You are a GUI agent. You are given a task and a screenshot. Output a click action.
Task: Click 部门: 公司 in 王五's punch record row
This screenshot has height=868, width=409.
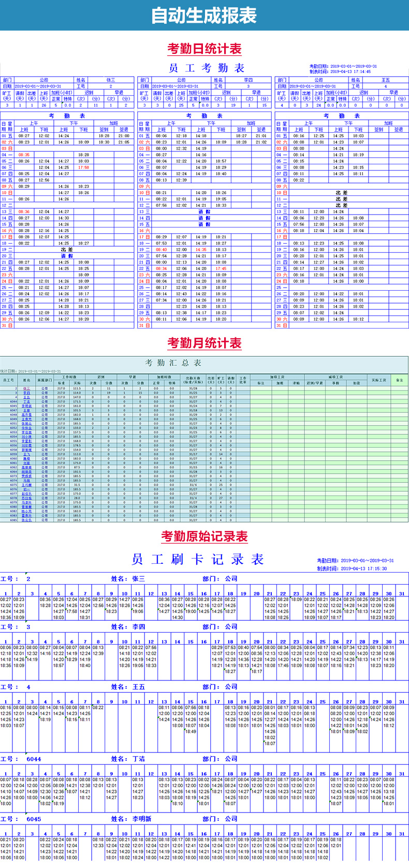pyautogui.click(x=220, y=687)
